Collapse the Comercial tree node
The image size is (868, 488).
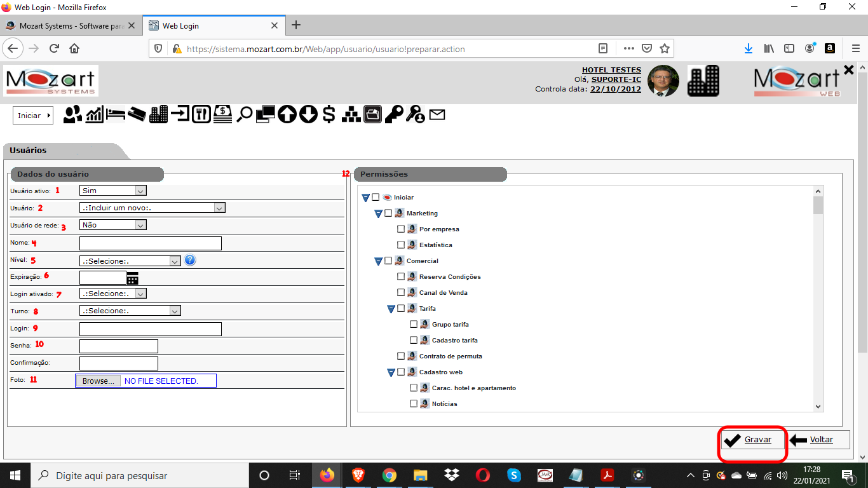(378, 261)
